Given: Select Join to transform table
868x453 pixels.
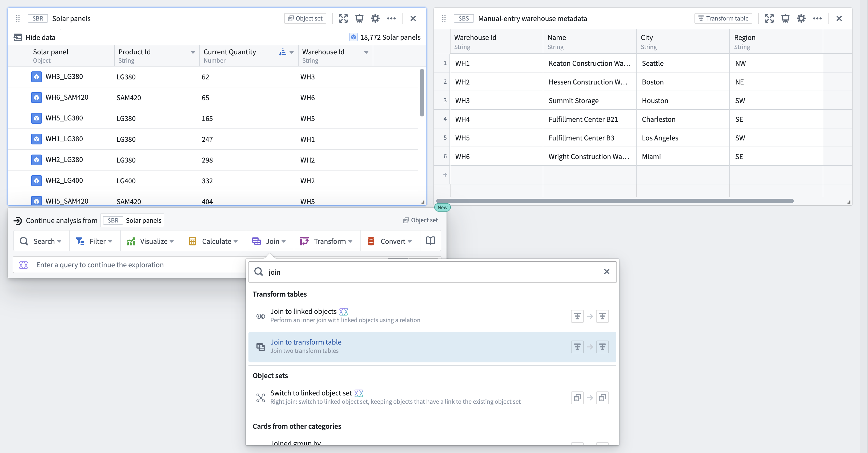Looking at the screenshot, I should [432, 347].
